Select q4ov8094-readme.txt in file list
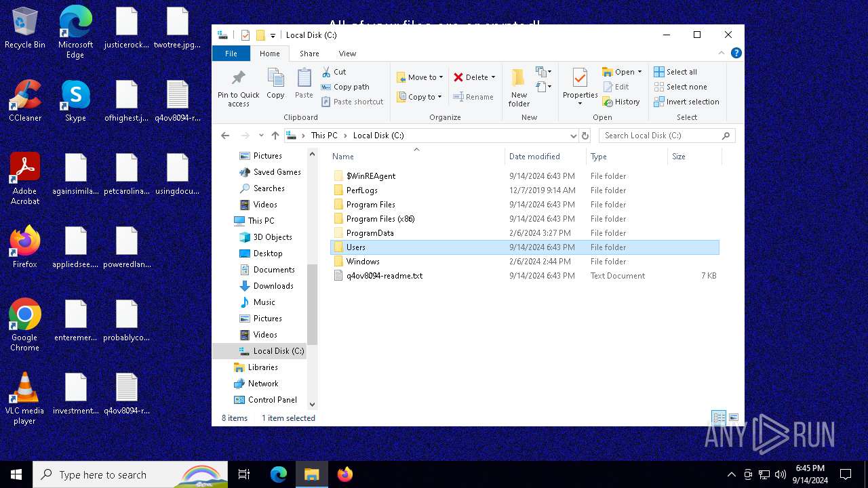 [x=384, y=276]
